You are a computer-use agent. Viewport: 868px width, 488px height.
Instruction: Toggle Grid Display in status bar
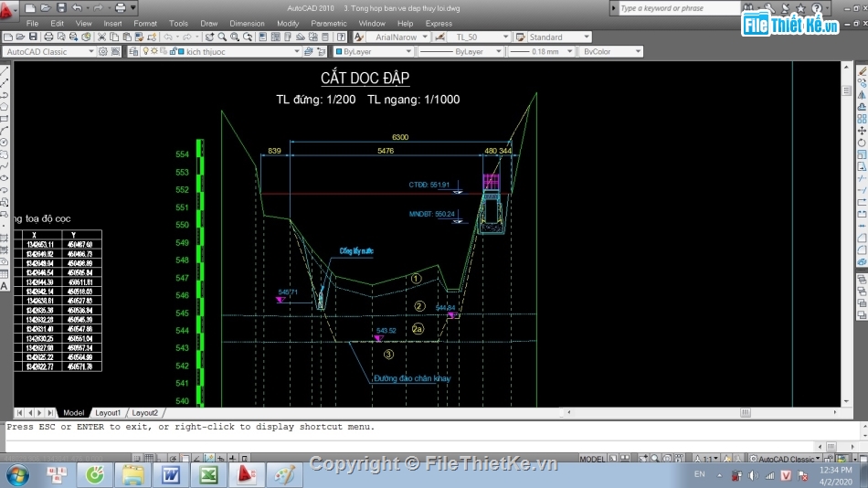pyautogui.click(x=149, y=459)
